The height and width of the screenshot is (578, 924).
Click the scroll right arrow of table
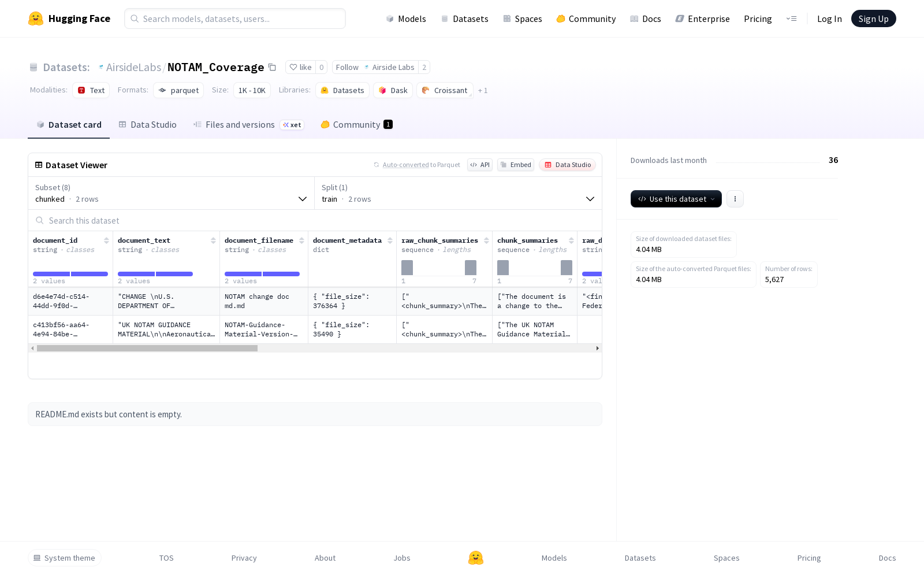click(597, 348)
